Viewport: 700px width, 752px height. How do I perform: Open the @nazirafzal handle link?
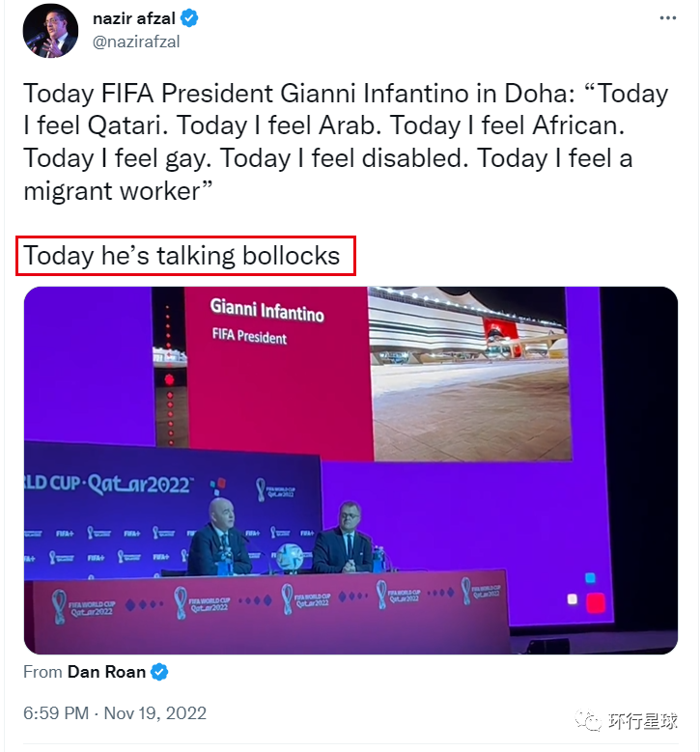136,42
